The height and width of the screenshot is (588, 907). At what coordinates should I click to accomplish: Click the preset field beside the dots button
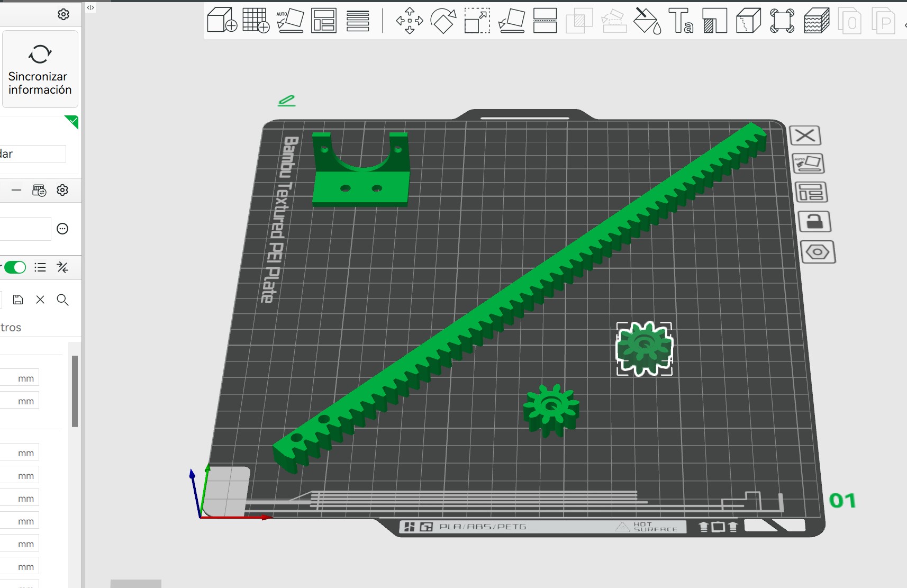[x=25, y=229]
